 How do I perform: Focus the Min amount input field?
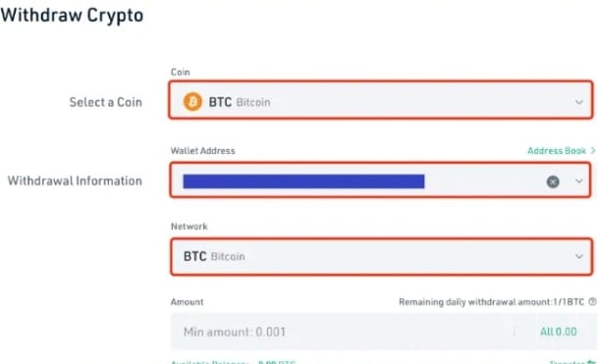(x=342, y=332)
